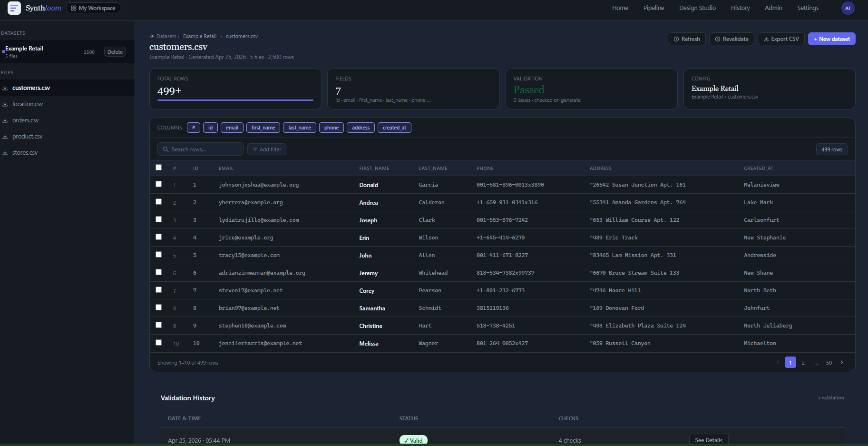
Task: Click the Example Retail breadcrumb link
Action: [x=200, y=36]
